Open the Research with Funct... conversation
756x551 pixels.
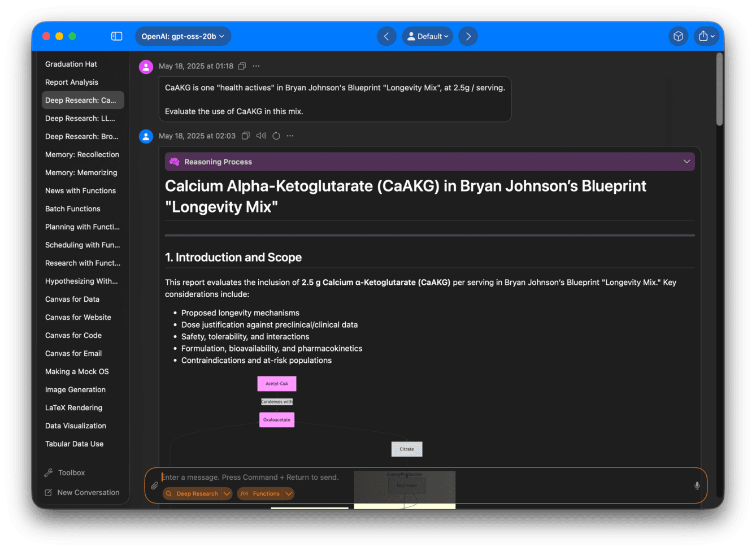click(83, 263)
